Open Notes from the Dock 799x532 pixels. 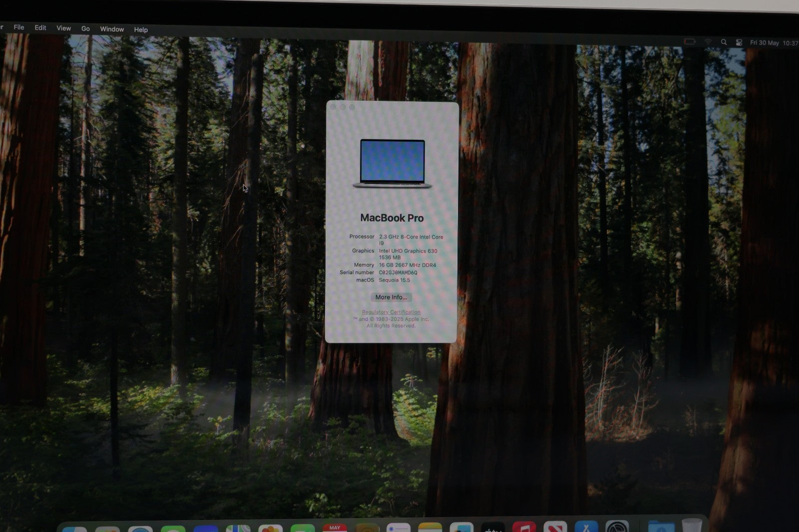tap(430, 528)
